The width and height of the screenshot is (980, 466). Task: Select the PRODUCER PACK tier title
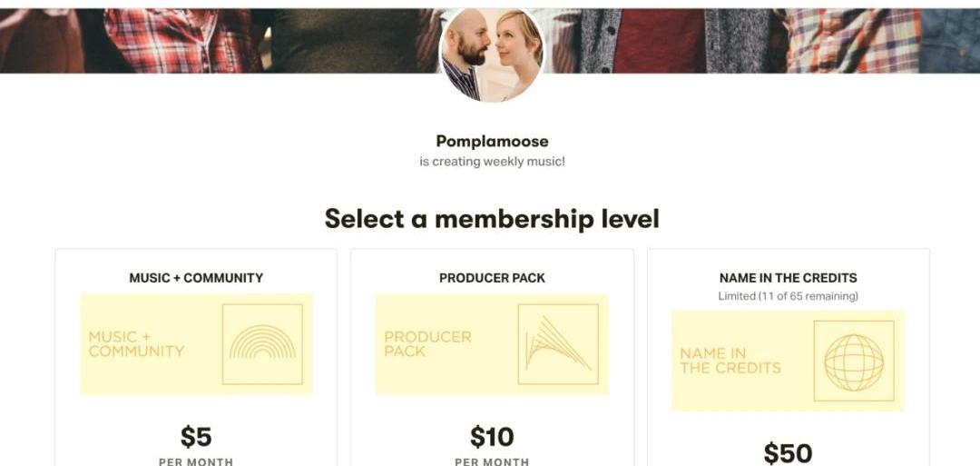pyautogui.click(x=492, y=278)
